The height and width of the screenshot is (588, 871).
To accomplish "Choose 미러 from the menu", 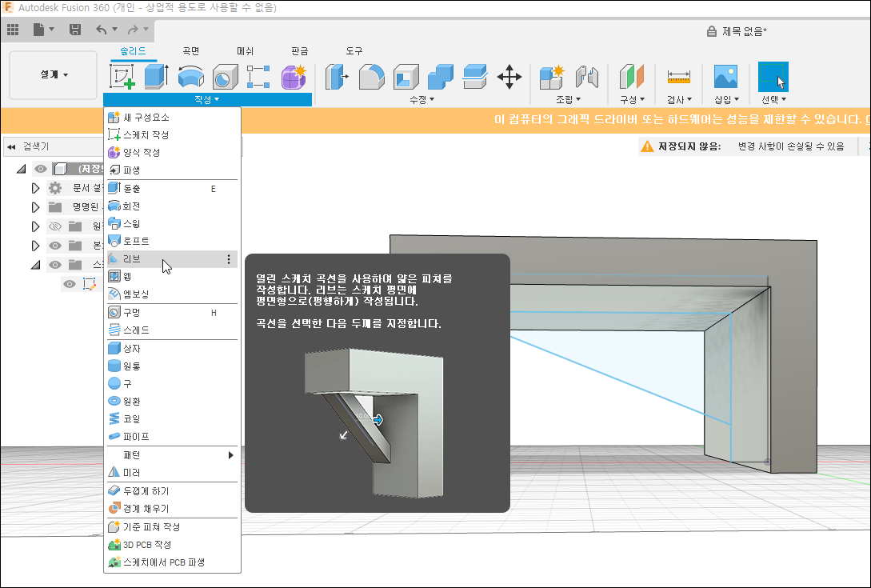I will tap(172, 473).
